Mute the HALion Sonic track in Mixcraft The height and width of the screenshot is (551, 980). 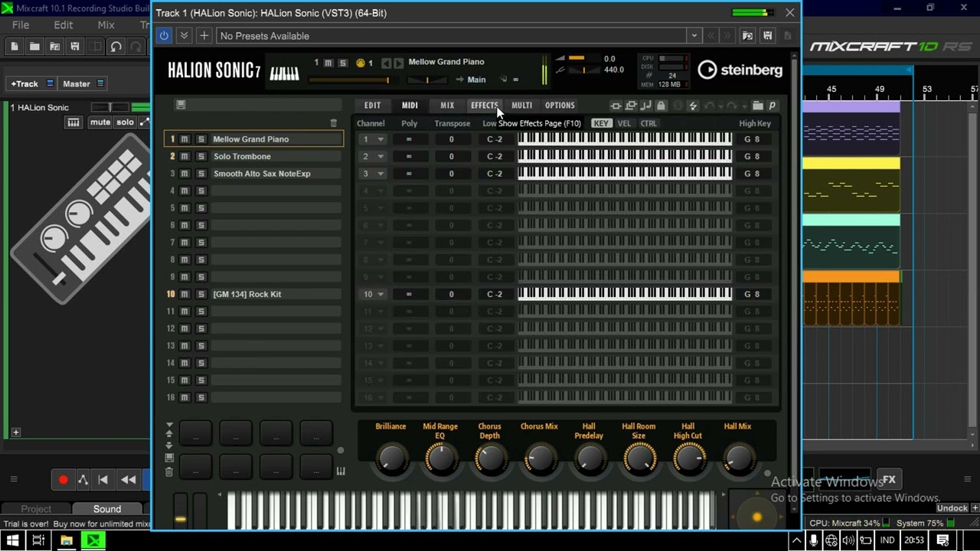pos(100,122)
